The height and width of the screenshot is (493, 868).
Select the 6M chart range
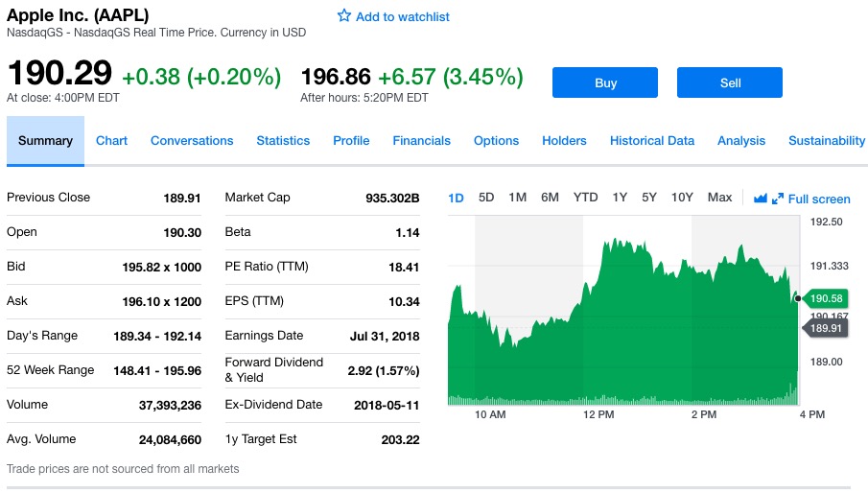pos(550,198)
